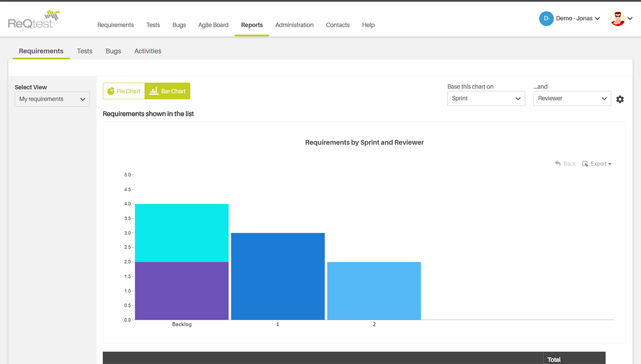This screenshot has width=641, height=364.
Task: Click the chart title 'Requirements by Sprint and Reviewer'
Action: [364, 143]
